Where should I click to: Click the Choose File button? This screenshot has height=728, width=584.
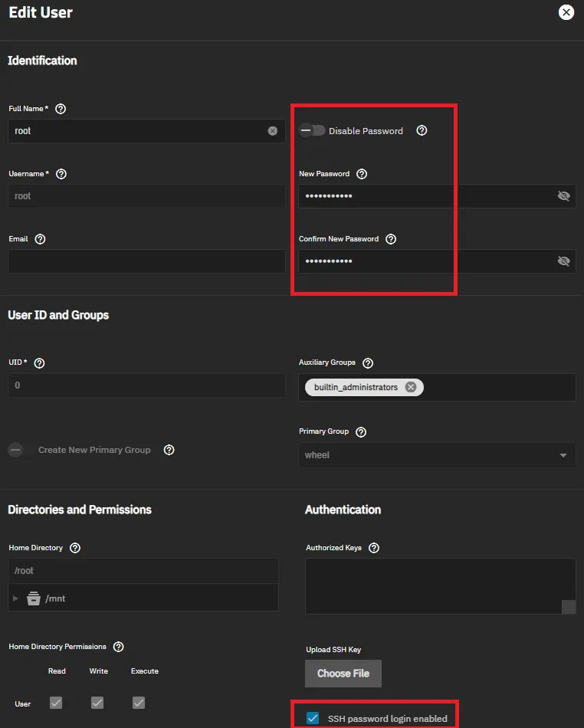343,674
